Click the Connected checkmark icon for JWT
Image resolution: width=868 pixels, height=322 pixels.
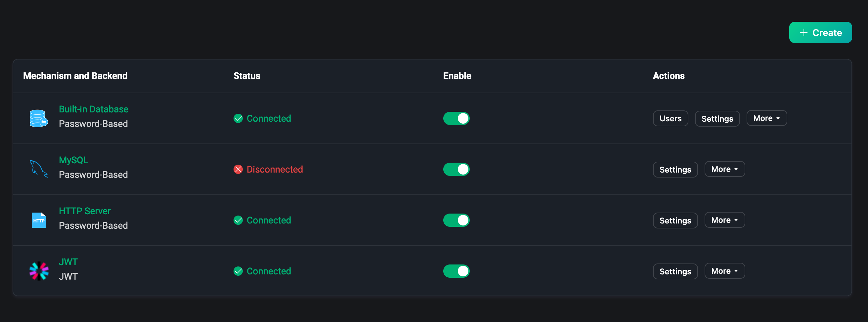[x=238, y=271]
